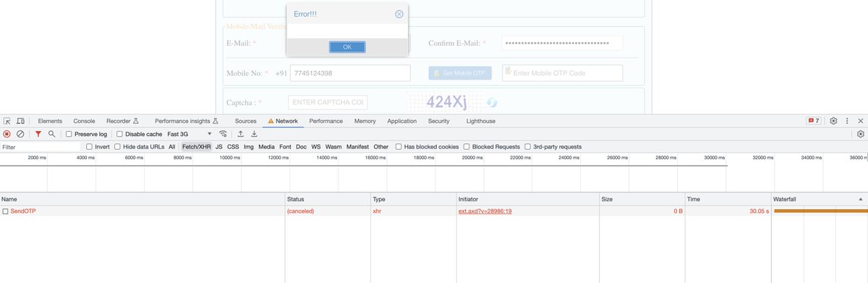Filter requests by Font type
Screen dimensions: 868x283
tap(285, 147)
